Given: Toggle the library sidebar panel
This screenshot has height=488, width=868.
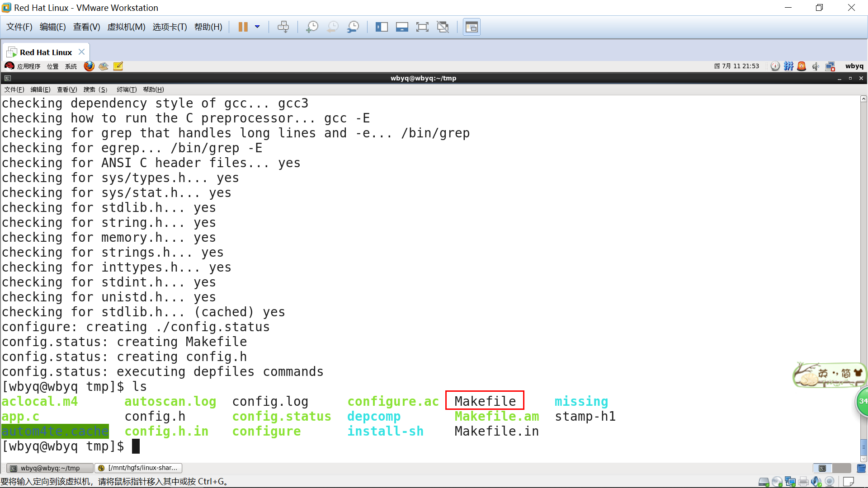Looking at the screenshot, I should 382,27.
